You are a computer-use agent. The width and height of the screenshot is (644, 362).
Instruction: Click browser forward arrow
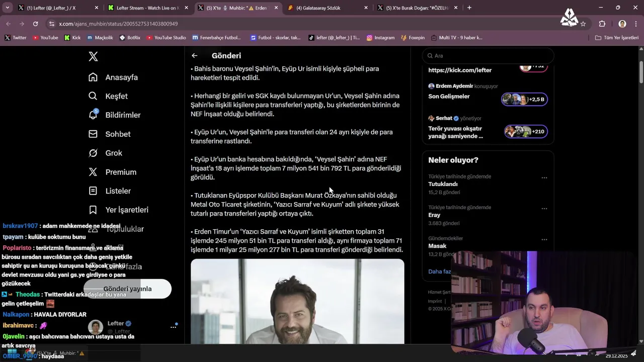(x=22, y=24)
